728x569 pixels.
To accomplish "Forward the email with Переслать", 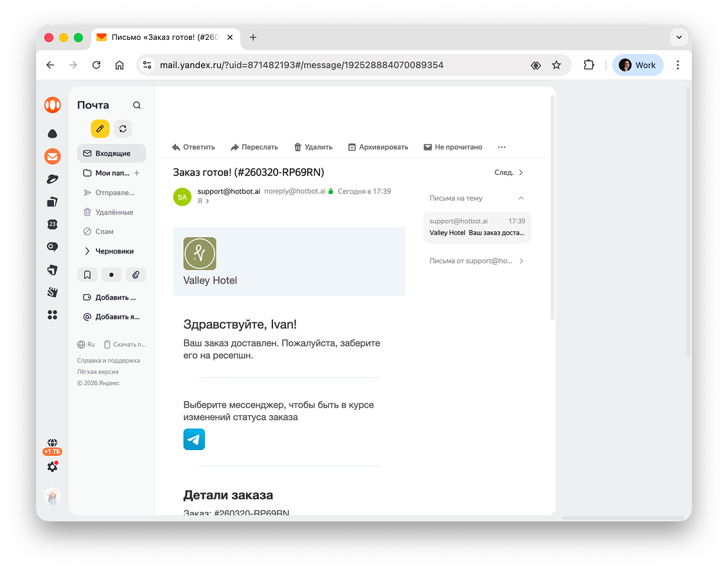I will [x=254, y=147].
